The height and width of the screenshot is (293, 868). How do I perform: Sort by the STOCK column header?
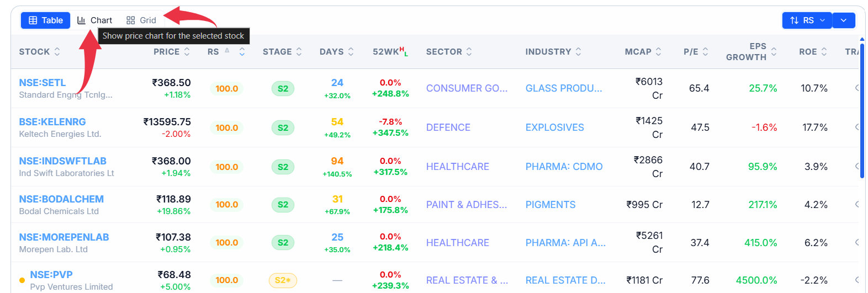point(40,52)
